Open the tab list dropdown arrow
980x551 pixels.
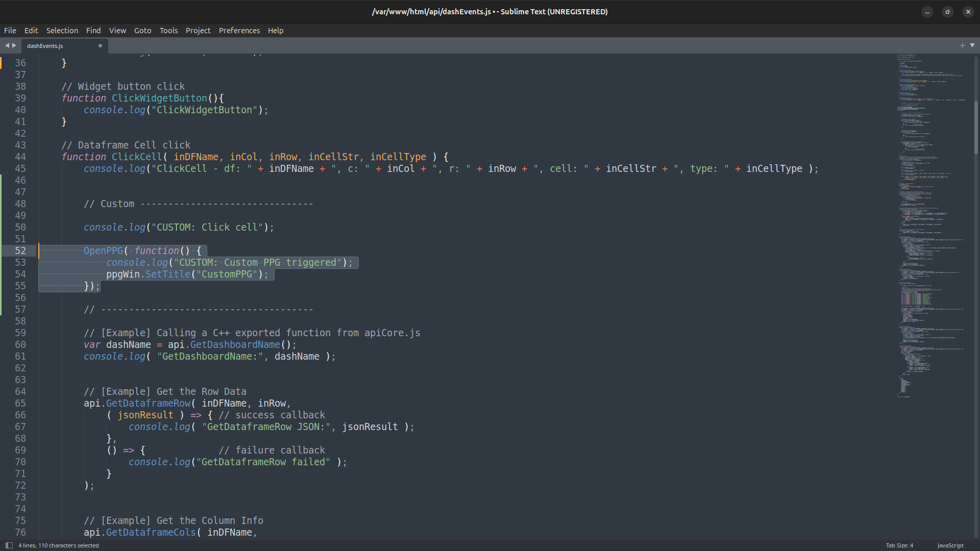(x=972, y=45)
